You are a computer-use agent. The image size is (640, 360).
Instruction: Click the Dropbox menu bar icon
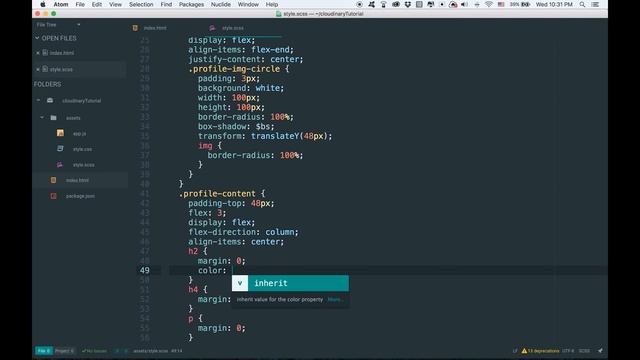408,4
